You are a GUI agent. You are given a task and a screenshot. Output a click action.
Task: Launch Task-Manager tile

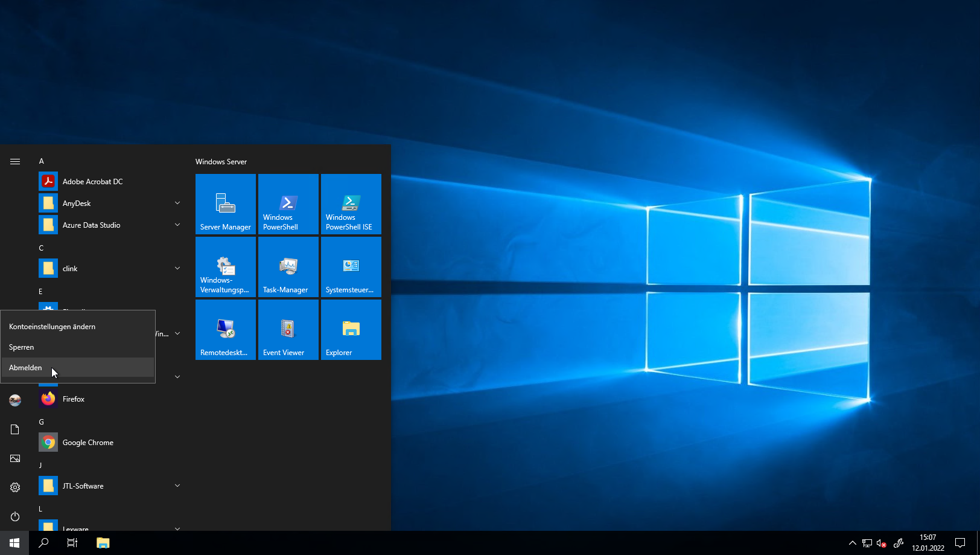coord(288,267)
